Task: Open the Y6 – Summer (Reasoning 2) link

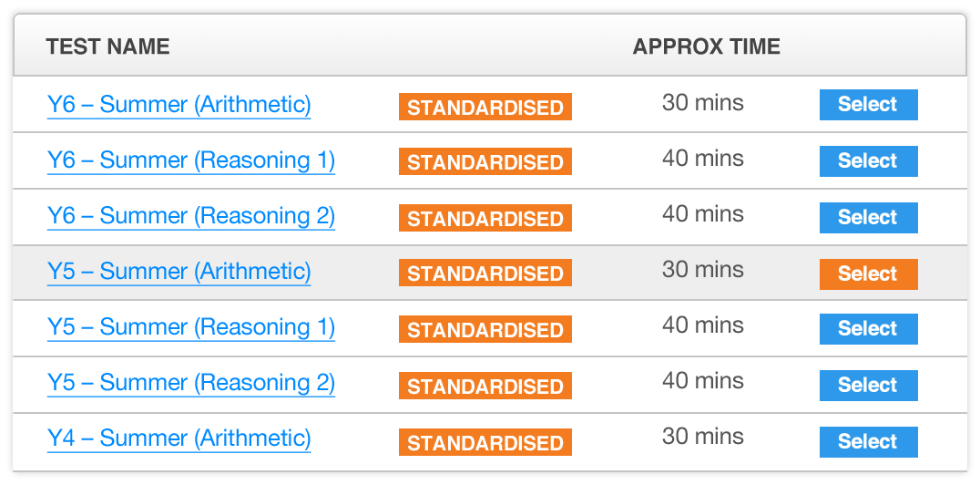Action: [190, 216]
